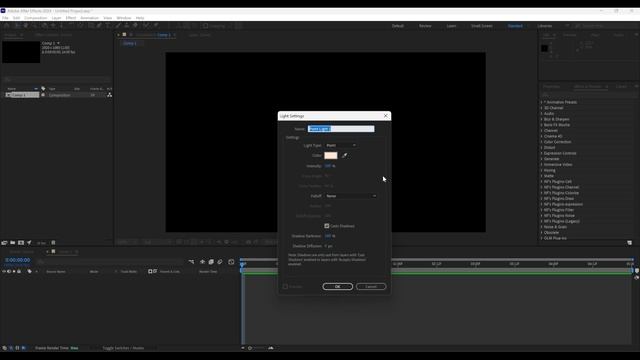This screenshot has width=640, height=360.
Task: Toggle the Snapping checkbox in toolbar
Action: coord(206,26)
